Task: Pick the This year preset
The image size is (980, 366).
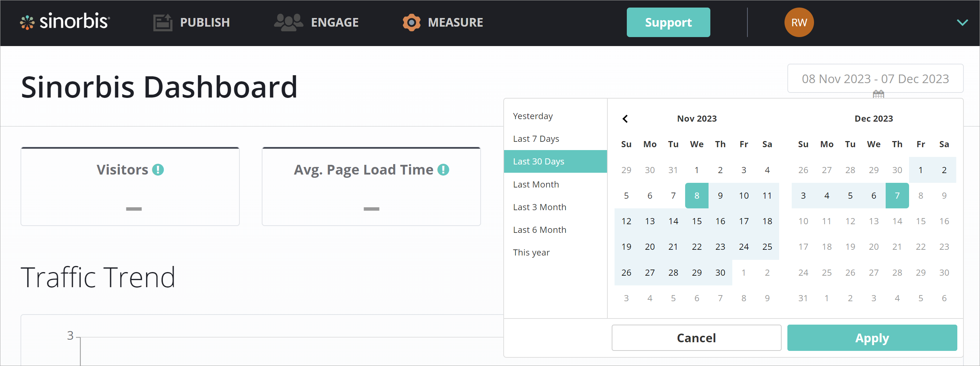Action: tap(531, 253)
